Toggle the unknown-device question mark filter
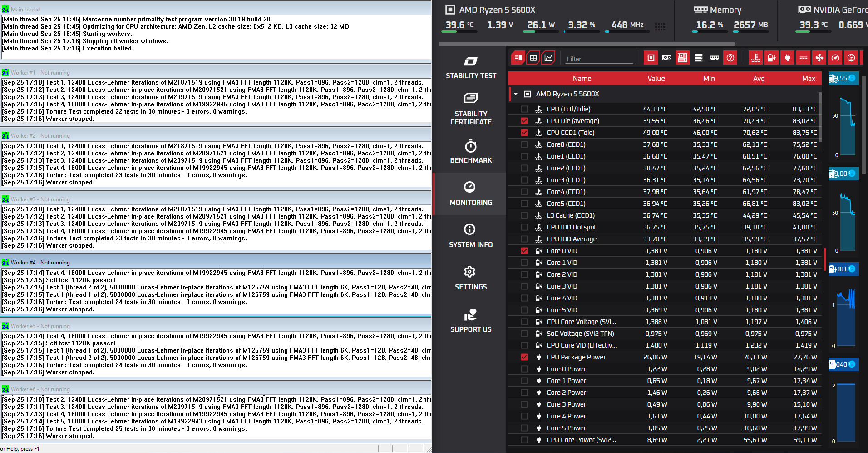Viewport: 868px width, 453px height. click(730, 58)
